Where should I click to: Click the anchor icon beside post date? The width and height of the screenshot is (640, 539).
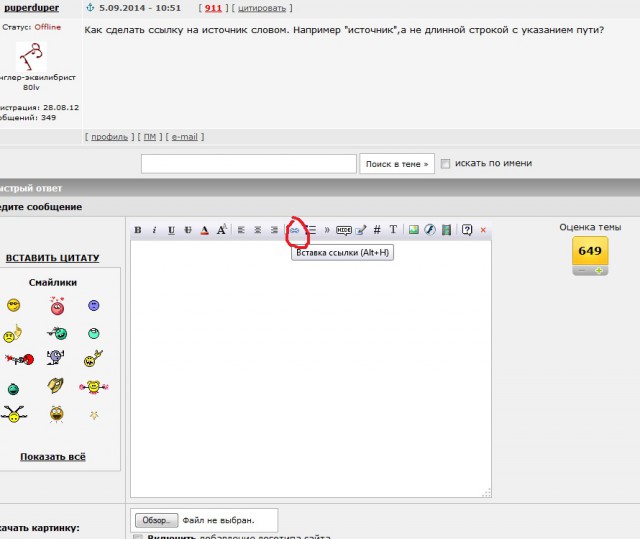(x=90, y=7)
